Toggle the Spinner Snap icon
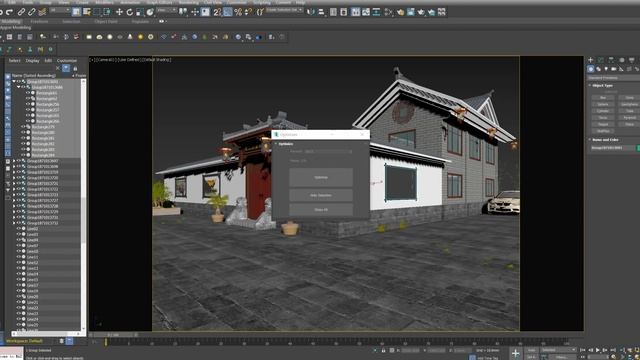The height and width of the screenshot is (360, 640). point(248,12)
